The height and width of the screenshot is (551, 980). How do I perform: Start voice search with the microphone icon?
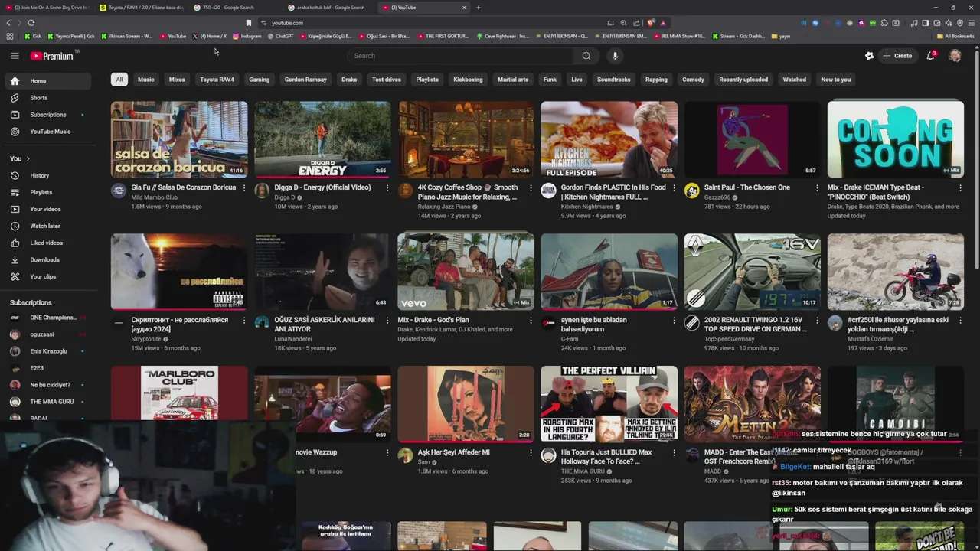615,56
